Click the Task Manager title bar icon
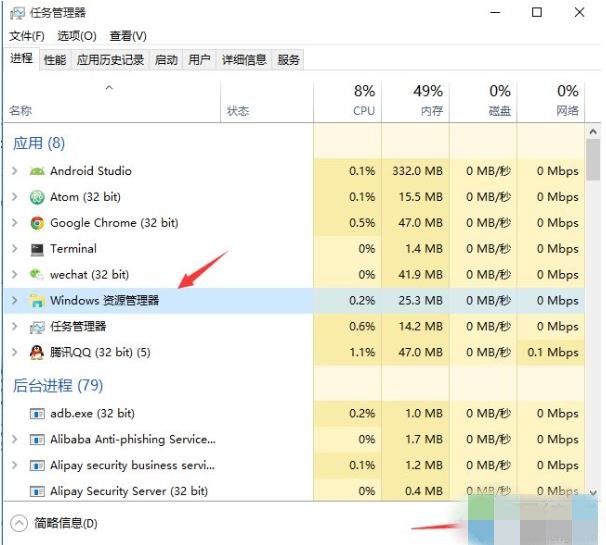This screenshot has width=606, height=545. point(17,14)
